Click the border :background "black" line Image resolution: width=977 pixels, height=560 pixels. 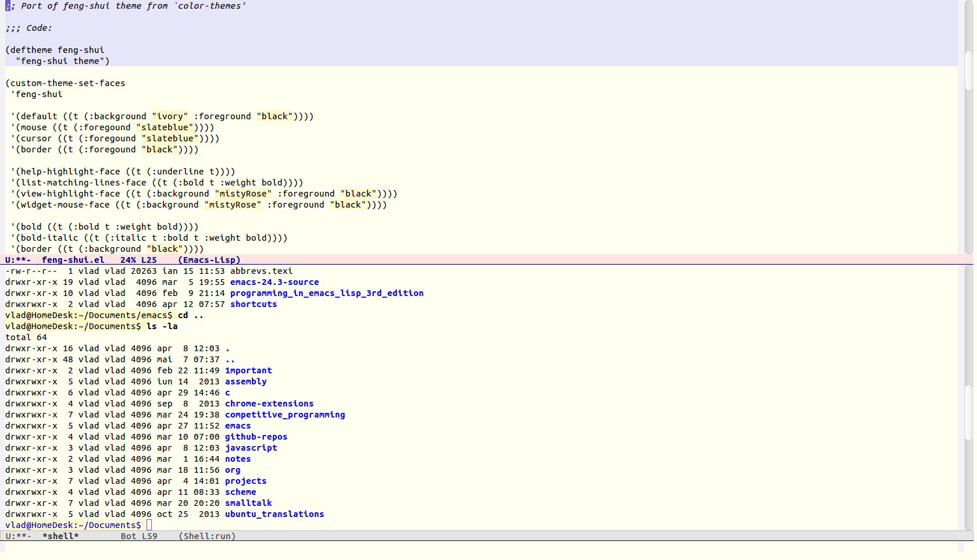coord(107,249)
